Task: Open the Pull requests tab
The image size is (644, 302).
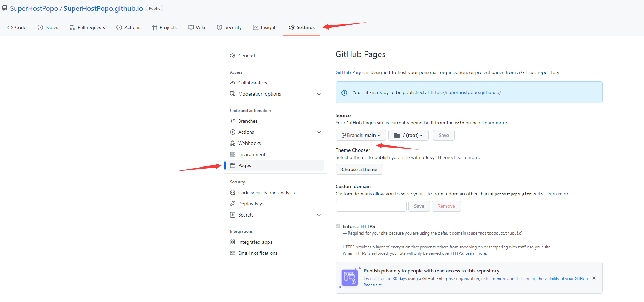Action: [87, 27]
